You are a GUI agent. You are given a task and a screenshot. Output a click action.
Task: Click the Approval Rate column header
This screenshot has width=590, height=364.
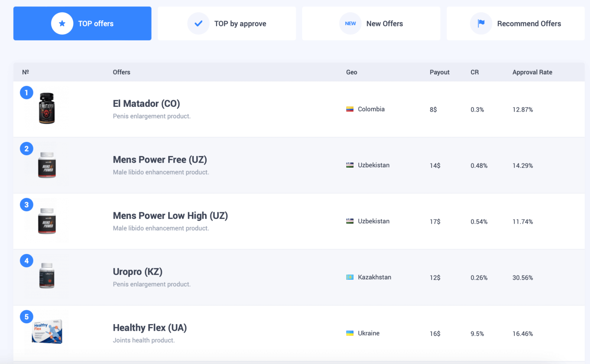point(532,72)
